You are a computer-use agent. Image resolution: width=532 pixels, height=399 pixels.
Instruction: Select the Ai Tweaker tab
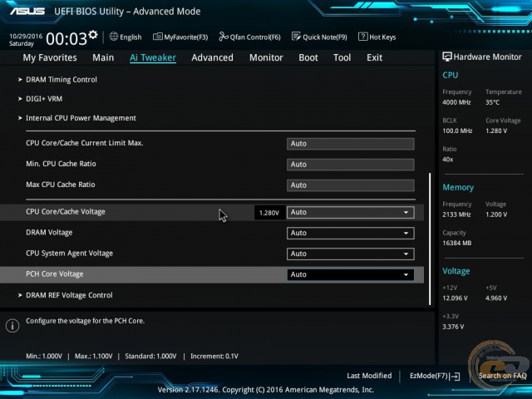pyautogui.click(x=153, y=57)
